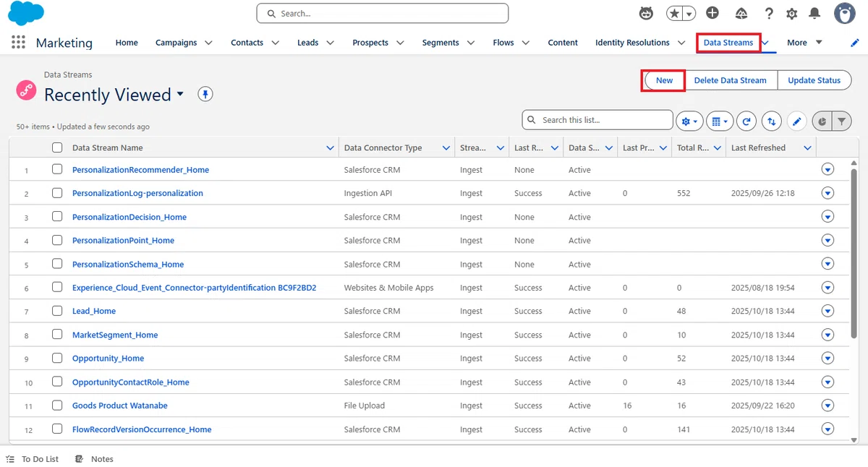
Task: Expand the Campaigns tab dropdown chevron
Action: pos(208,43)
